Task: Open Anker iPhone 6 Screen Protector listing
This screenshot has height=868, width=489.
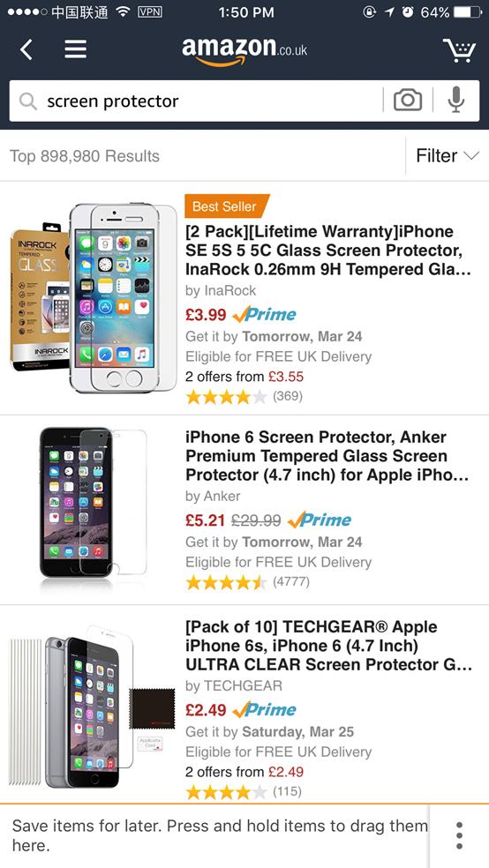Action: coord(327,456)
